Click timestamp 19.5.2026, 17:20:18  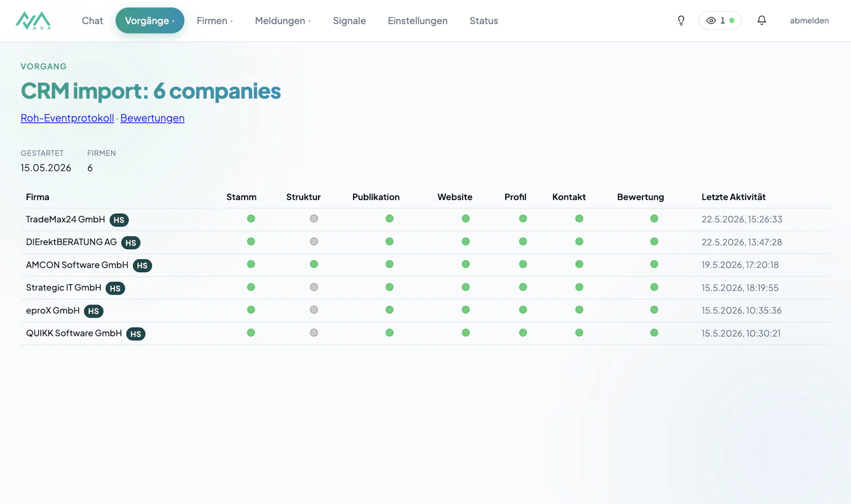click(740, 265)
